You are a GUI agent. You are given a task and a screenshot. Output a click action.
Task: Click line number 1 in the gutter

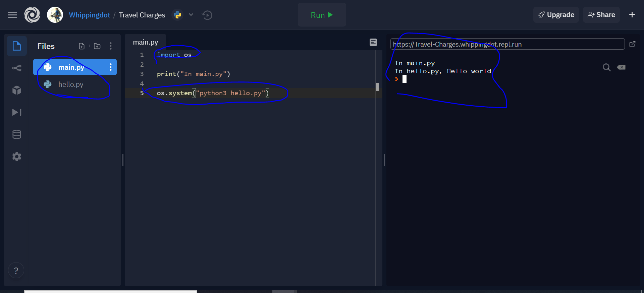click(142, 55)
